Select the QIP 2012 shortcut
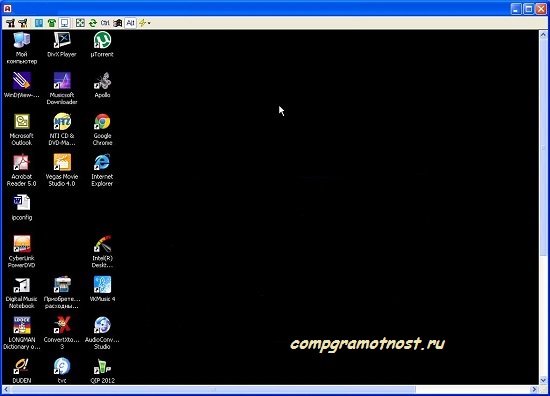 tap(102, 371)
